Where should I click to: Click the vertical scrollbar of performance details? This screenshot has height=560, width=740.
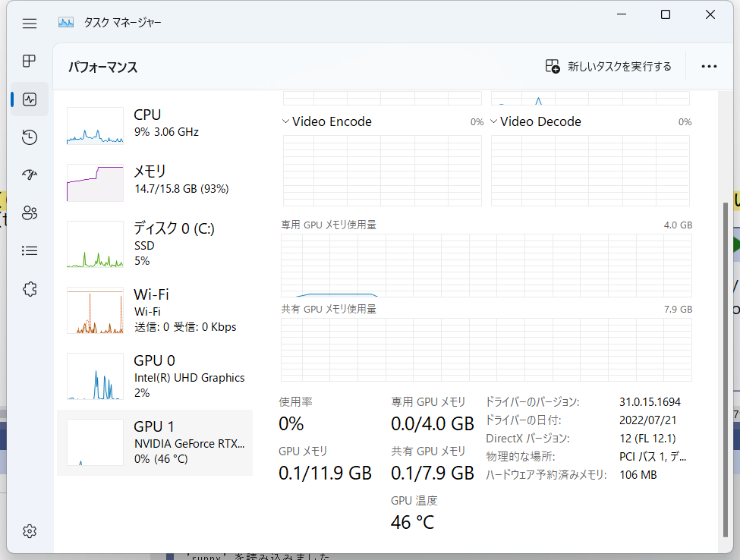coord(726,370)
